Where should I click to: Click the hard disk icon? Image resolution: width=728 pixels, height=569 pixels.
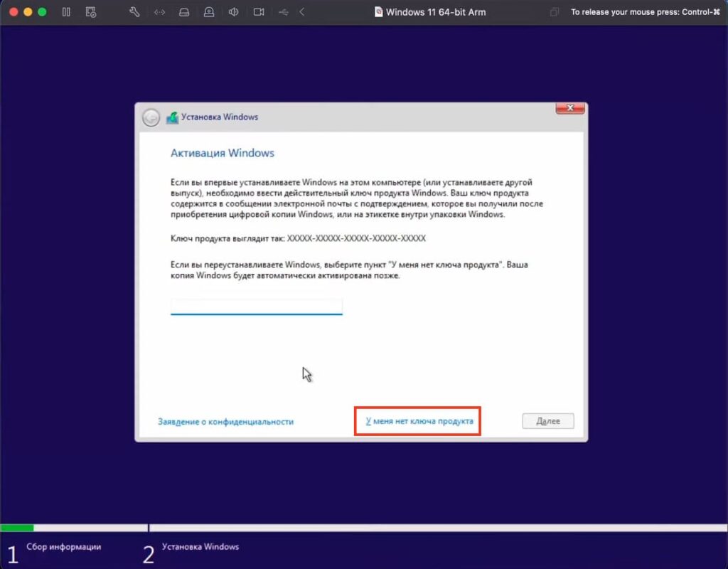pyautogui.click(x=184, y=12)
